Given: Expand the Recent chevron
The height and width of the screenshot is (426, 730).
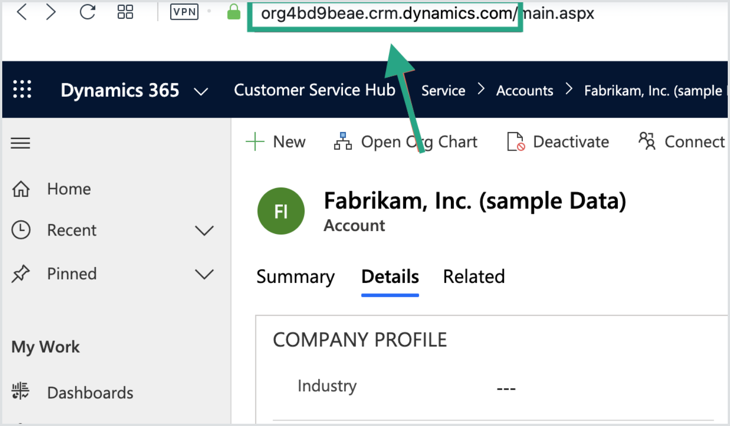Looking at the screenshot, I should [204, 230].
